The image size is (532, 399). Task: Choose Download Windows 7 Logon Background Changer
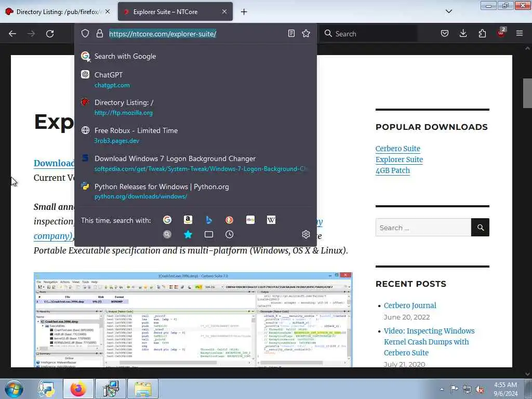tap(195, 164)
